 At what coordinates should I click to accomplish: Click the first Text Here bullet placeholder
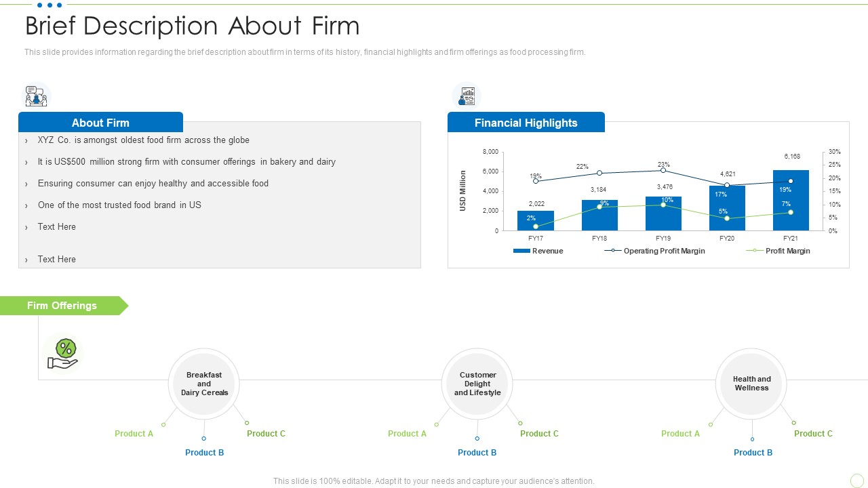tap(57, 226)
